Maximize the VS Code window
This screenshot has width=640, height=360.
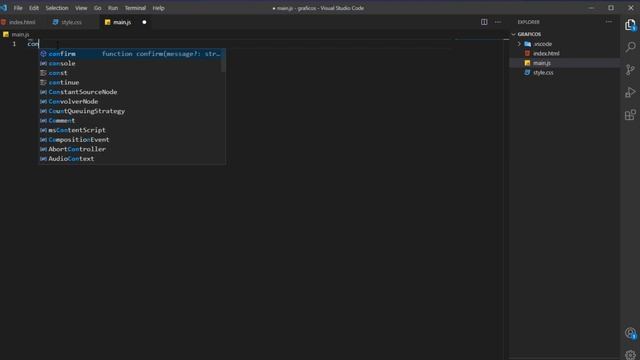[x=611, y=8]
